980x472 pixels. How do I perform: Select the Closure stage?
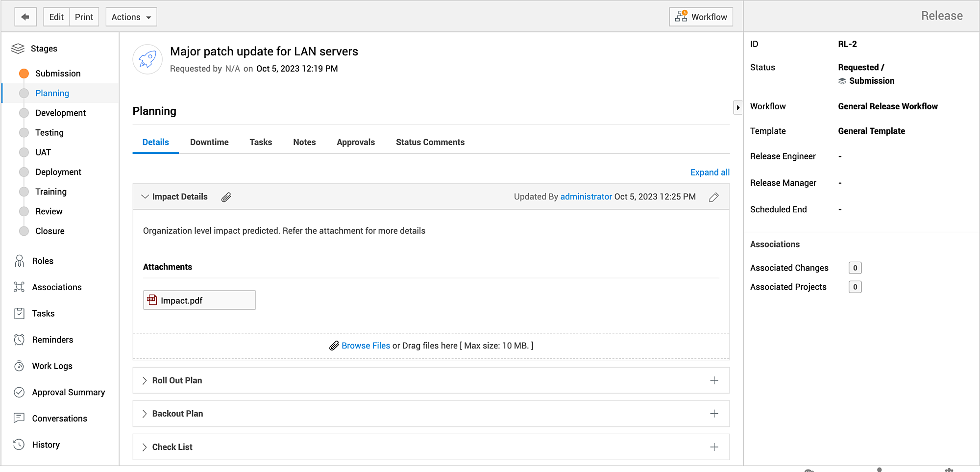[x=49, y=231]
